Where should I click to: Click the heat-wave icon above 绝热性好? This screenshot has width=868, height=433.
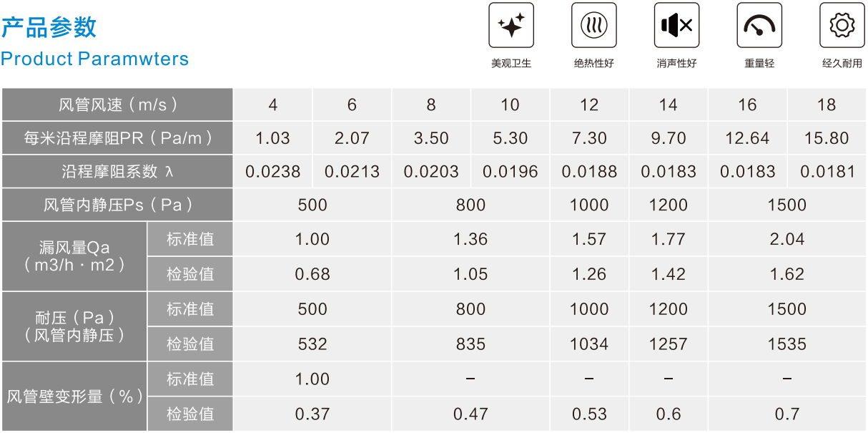(x=594, y=25)
